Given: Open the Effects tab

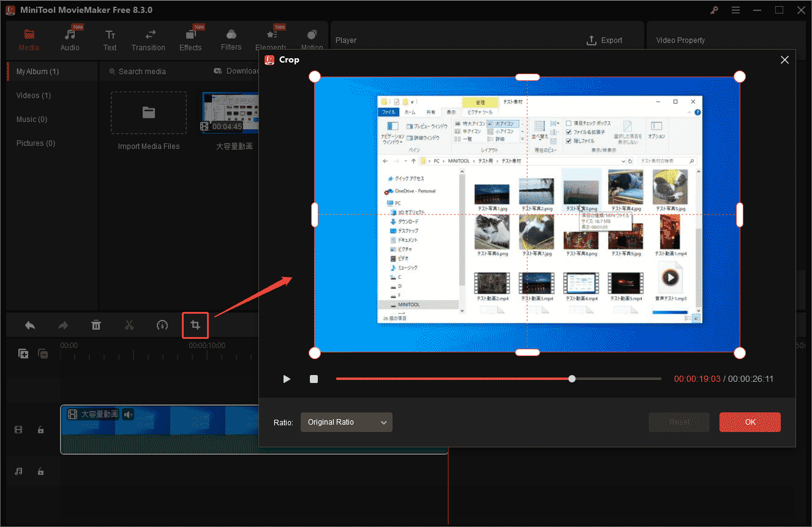Looking at the screenshot, I should [x=190, y=40].
